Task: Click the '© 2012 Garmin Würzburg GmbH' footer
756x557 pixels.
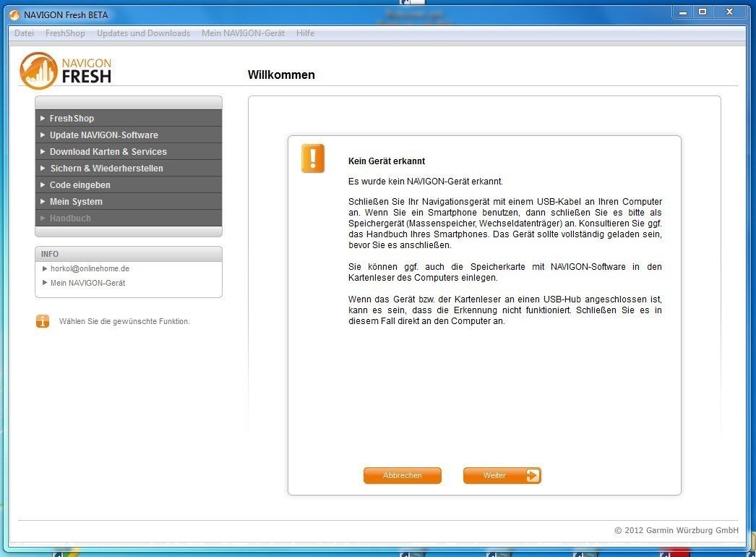Action: [x=676, y=530]
